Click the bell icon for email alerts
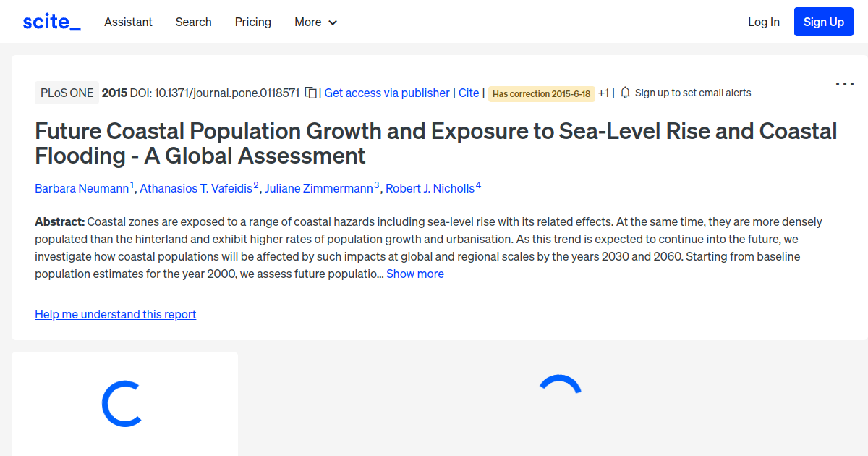This screenshot has height=456, width=868. click(x=624, y=93)
